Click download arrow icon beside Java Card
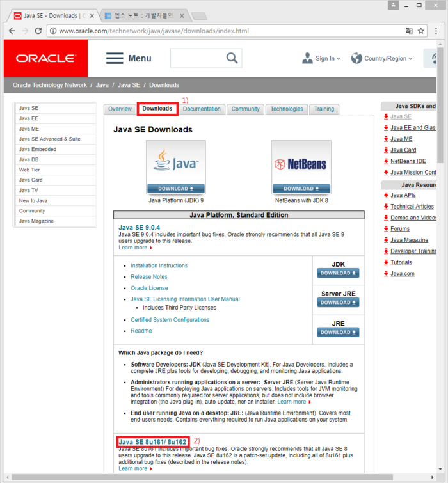 386,150
